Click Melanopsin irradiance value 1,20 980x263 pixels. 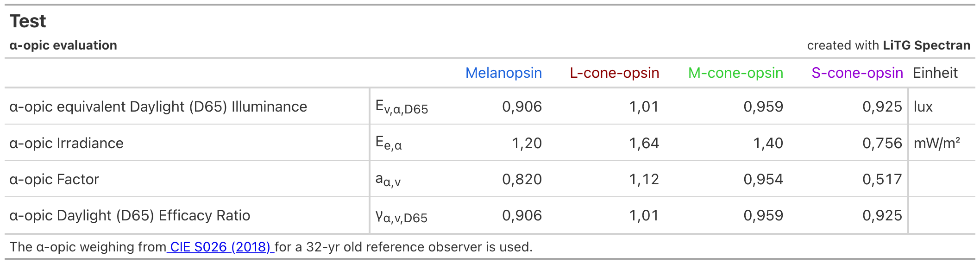pyautogui.click(x=527, y=143)
